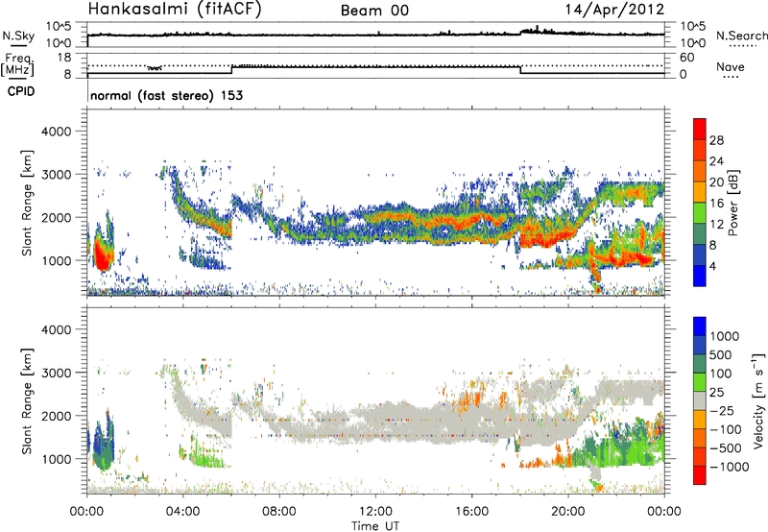The width and height of the screenshot is (768, 532).
Task: Click the red top segment of Power colorbar
Action: pyautogui.click(x=700, y=129)
